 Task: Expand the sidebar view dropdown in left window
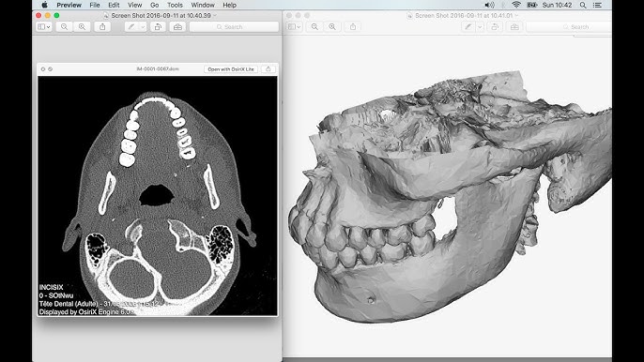tap(44, 26)
